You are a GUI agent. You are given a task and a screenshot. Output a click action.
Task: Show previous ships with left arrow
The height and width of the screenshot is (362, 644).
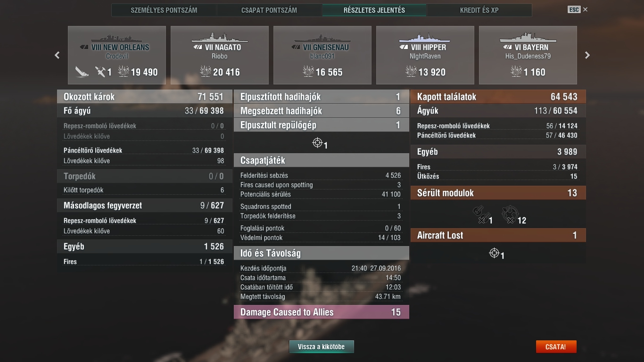(57, 55)
